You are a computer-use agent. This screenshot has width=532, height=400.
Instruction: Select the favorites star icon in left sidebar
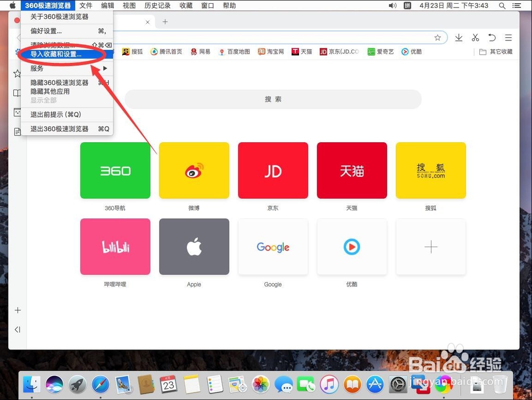click(16, 74)
